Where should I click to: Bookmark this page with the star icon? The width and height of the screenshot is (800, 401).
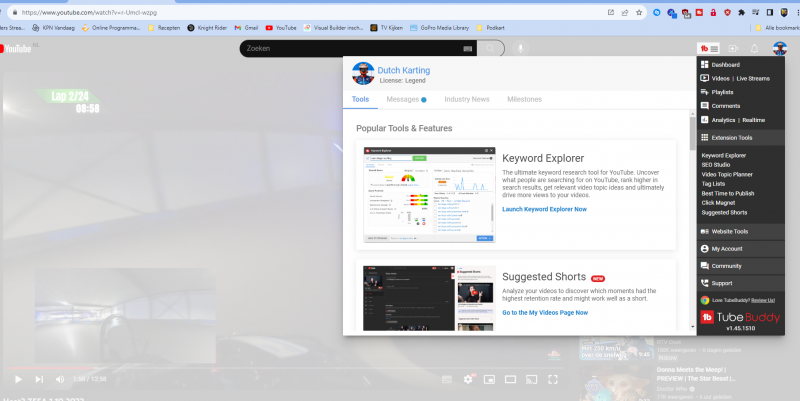tap(638, 12)
